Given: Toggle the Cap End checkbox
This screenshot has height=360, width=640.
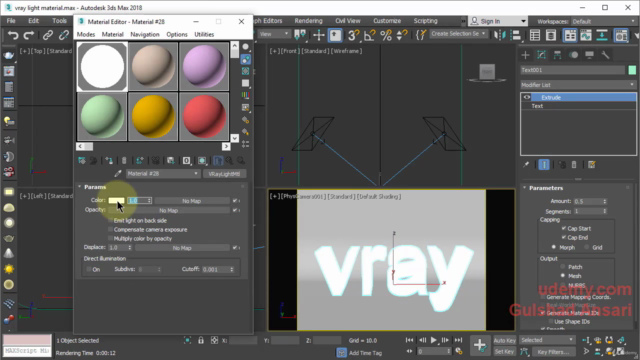Looking at the screenshot, I should pyautogui.click(x=564, y=238).
